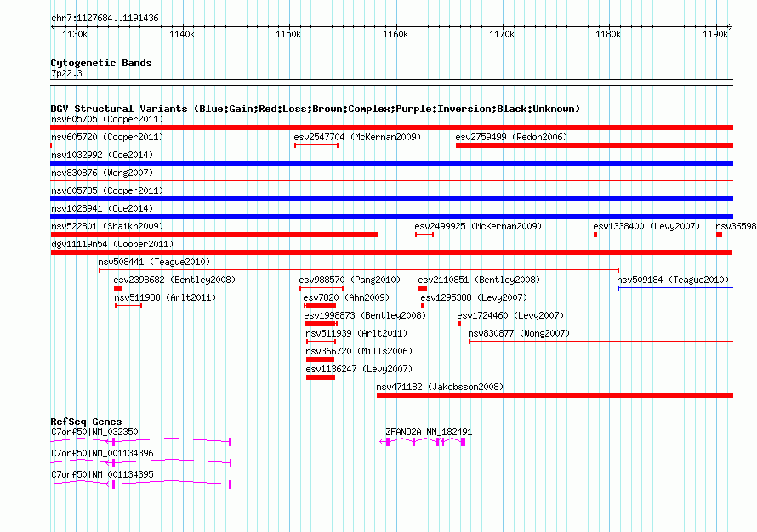Click the esv1724460 small red block

[459, 324]
